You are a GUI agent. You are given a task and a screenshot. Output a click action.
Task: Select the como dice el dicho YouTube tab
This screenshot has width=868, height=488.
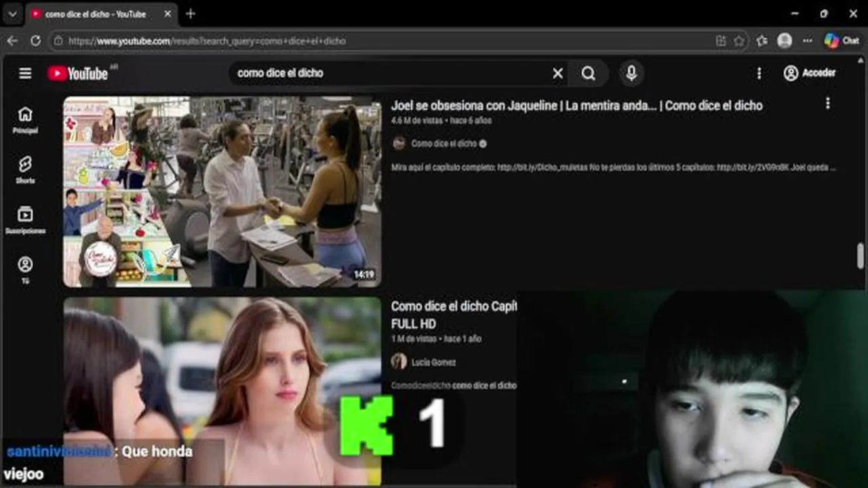[101, 14]
